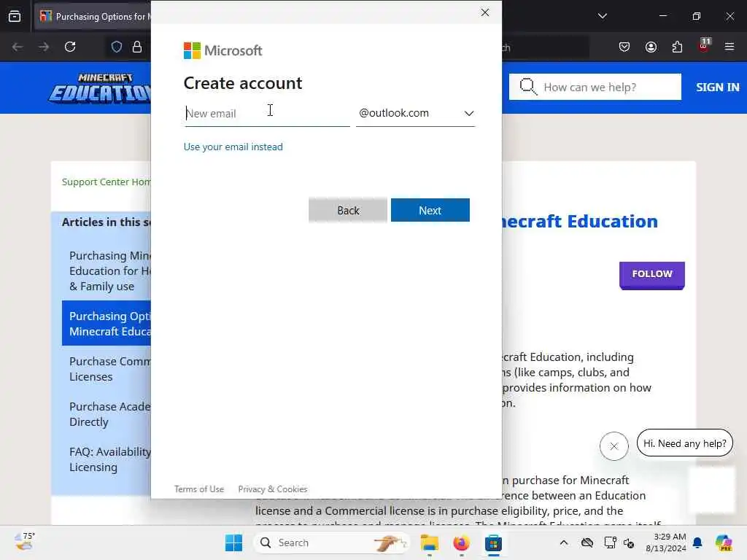Click Use your email instead link
Image resolution: width=747 pixels, height=560 pixels.
pos(233,147)
